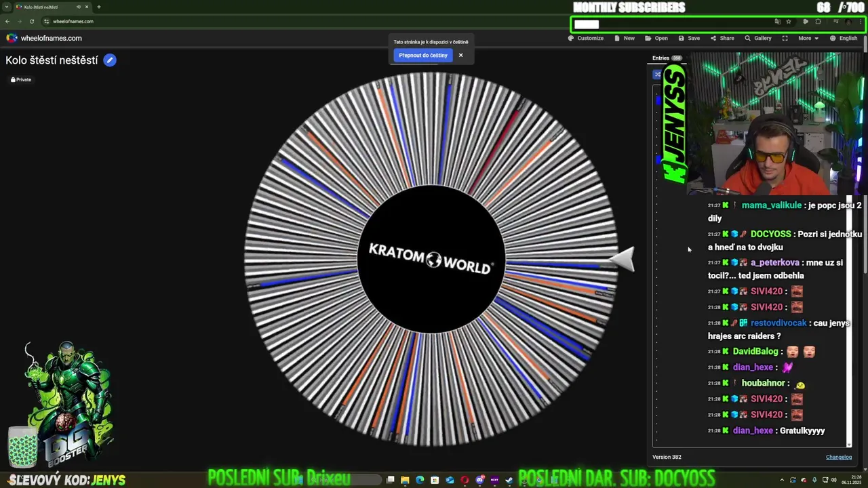Expand the tab search dropdown
Screen dimensions: 868x488
click(x=7, y=7)
